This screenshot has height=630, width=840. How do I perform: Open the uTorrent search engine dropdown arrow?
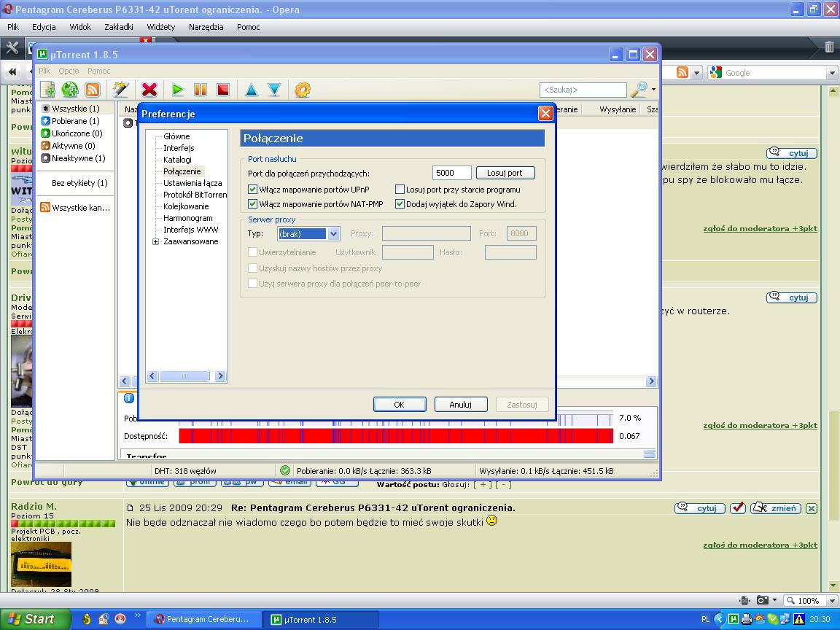653,90
